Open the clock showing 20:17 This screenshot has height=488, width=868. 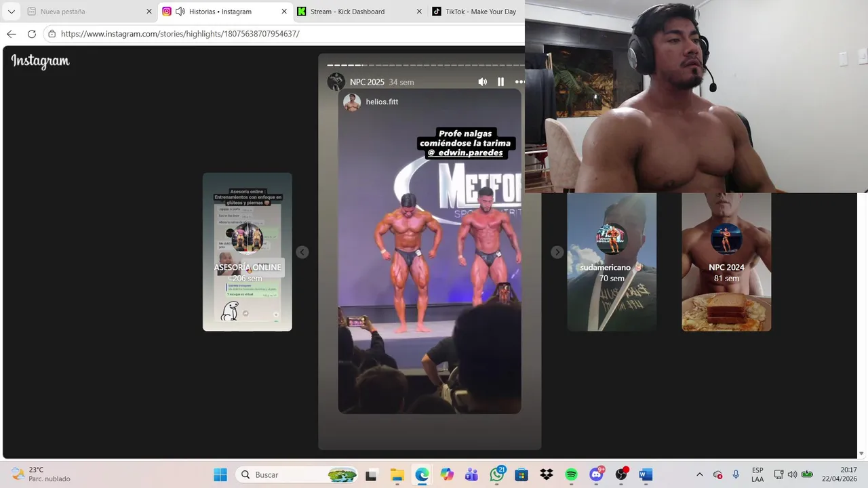[x=839, y=474]
